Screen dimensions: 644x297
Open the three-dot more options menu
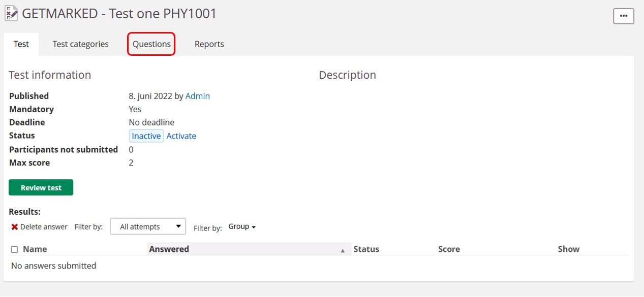(x=624, y=16)
